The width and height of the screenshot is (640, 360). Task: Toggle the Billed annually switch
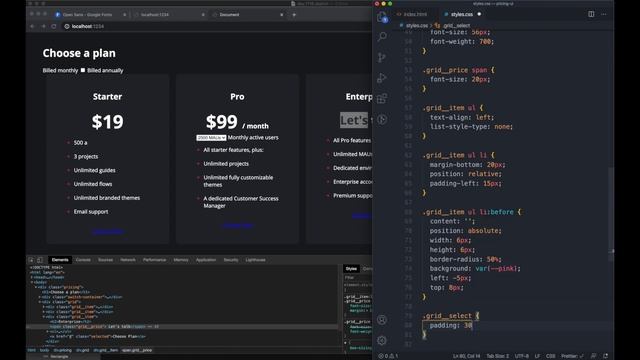pos(83,70)
